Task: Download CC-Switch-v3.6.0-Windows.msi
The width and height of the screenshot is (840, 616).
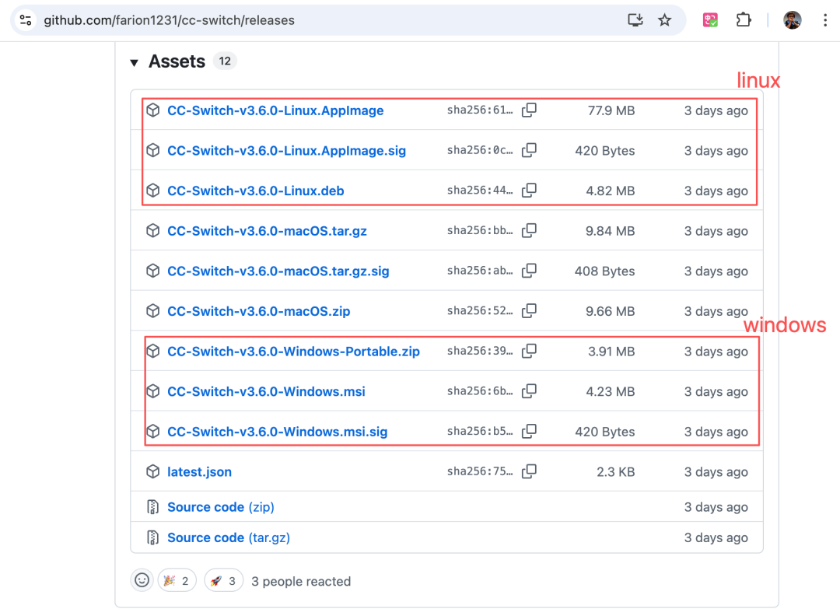Action: 266,391
